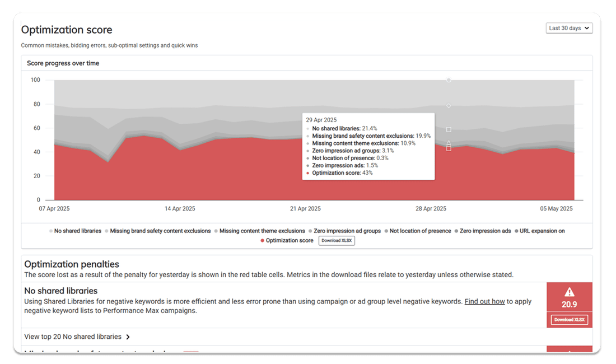The width and height of the screenshot is (616, 364).
Task: Toggle Not location of presence legend series
Action: tap(418, 231)
